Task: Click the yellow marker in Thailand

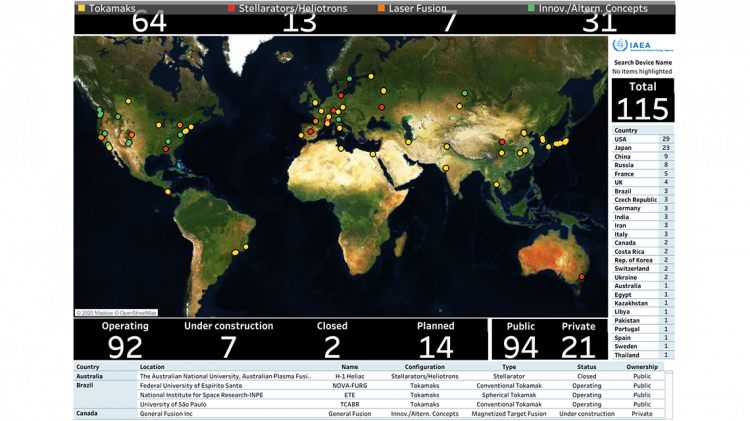Action: 496,185
